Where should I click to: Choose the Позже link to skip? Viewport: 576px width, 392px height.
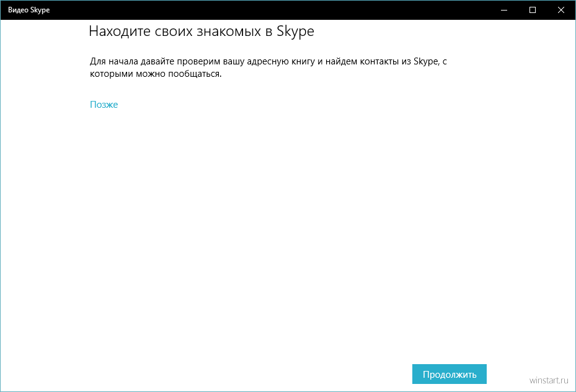coord(104,105)
